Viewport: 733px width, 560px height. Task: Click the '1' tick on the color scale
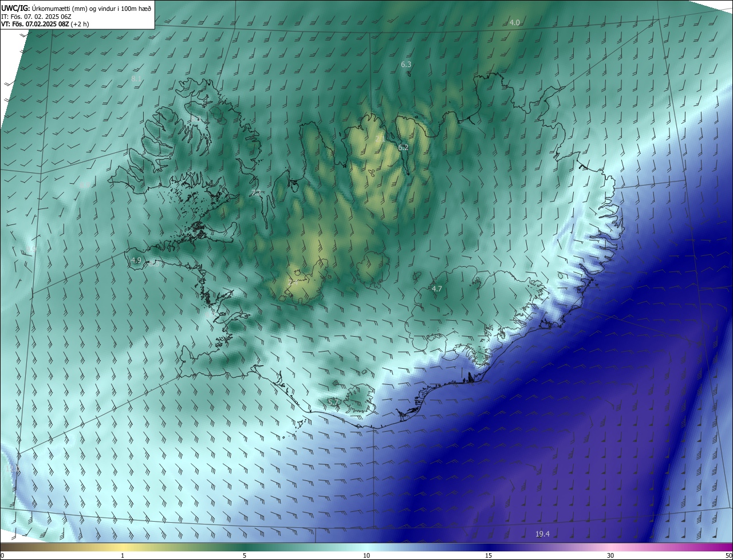point(123,555)
